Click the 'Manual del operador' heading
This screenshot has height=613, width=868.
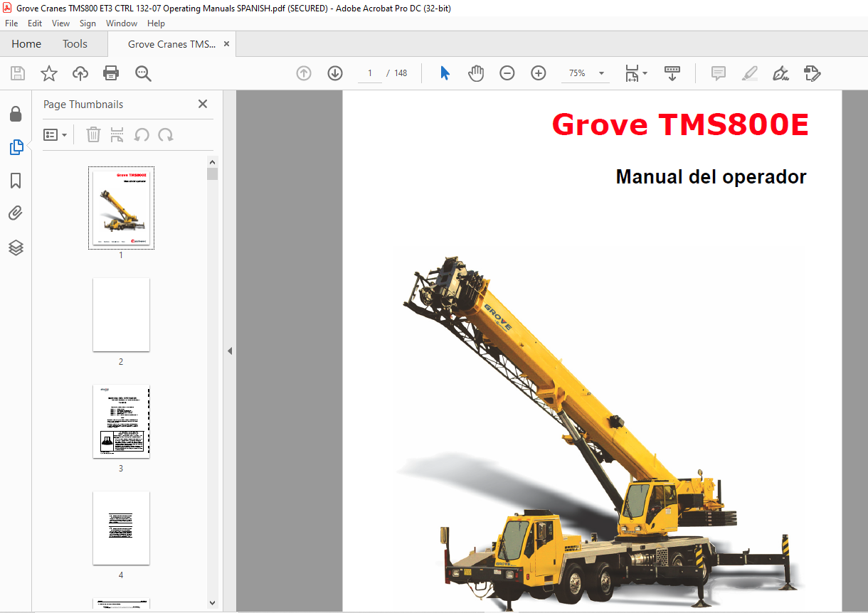pyautogui.click(x=711, y=176)
